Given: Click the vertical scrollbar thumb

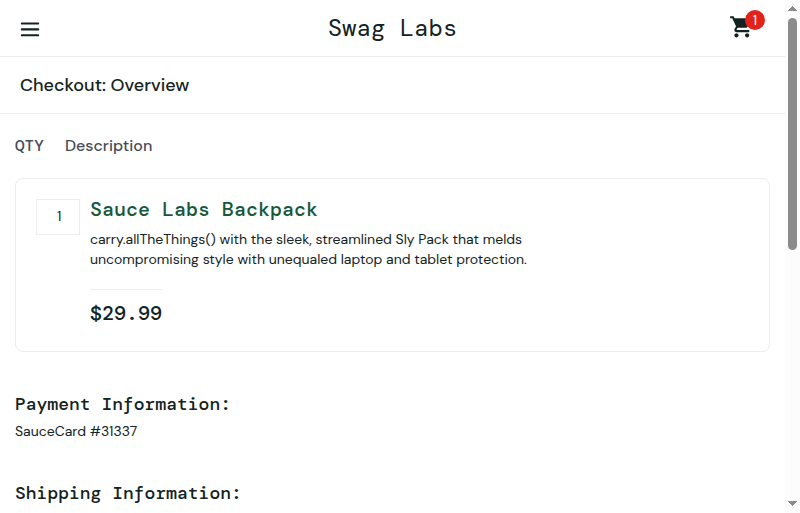Looking at the screenshot, I should (x=792, y=134).
